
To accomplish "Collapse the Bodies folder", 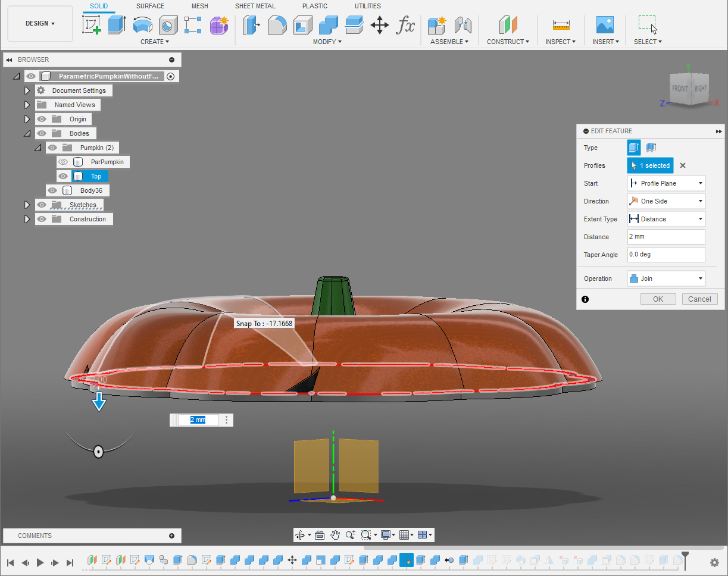I will pyautogui.click(x=27, y=133).
